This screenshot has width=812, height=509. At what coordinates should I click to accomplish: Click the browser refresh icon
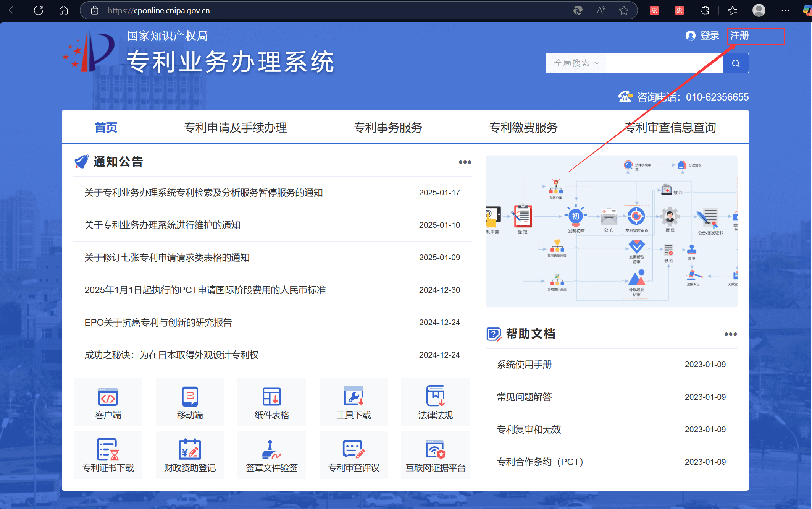point(39,10)
